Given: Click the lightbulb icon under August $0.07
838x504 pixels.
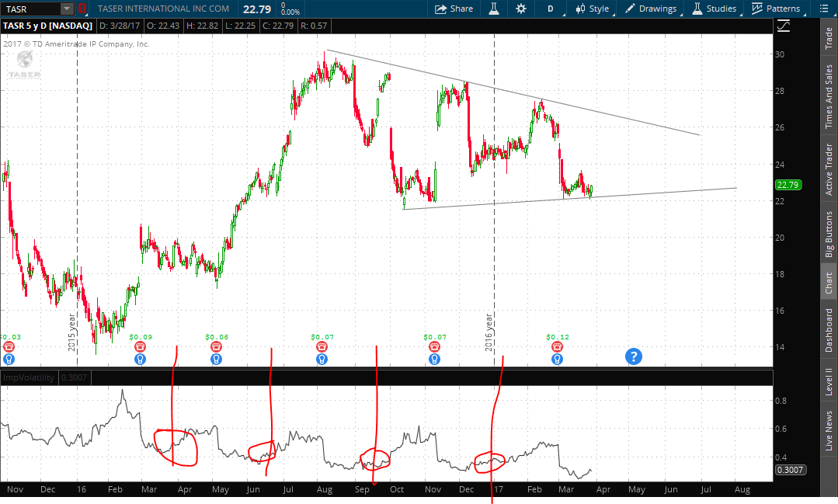Looking at the screenshot, I should click(x=322, y=359).
